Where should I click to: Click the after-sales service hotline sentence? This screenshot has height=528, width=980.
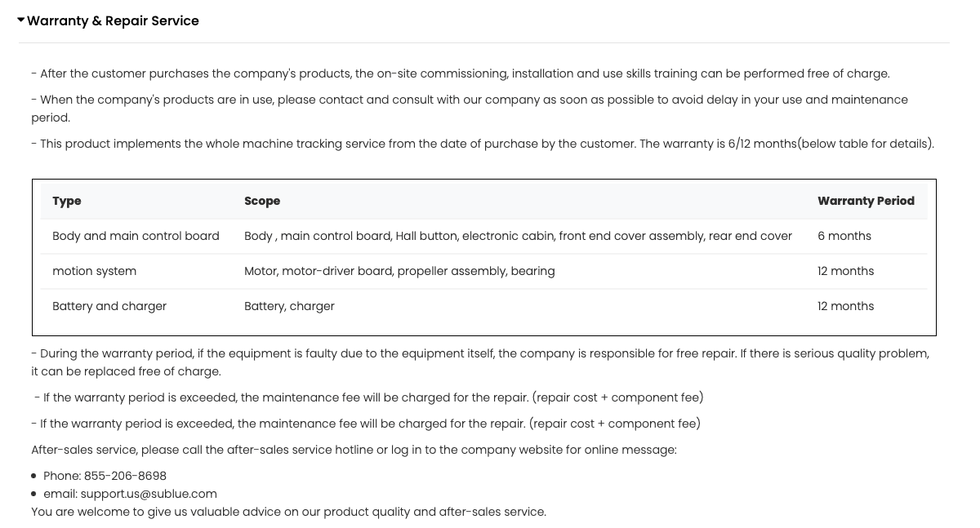click(x=354, y=450)
